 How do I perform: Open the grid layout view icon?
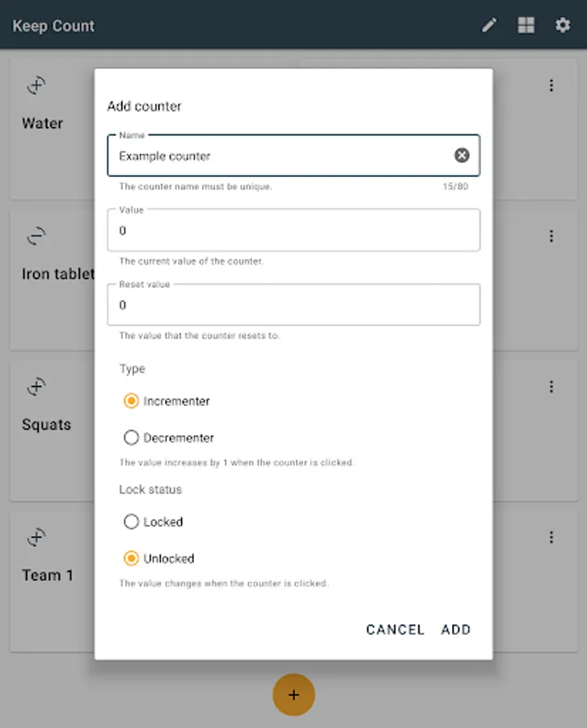click(x=526, y=25)
